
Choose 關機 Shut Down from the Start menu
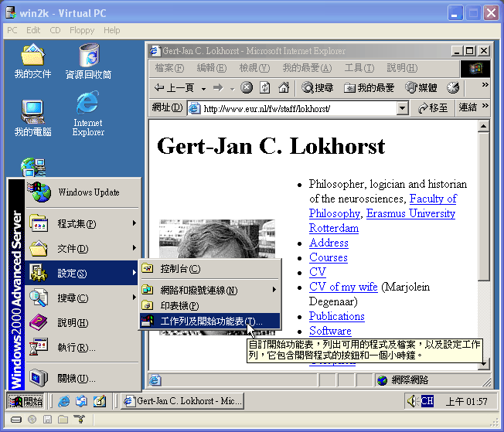pos(83,379)
